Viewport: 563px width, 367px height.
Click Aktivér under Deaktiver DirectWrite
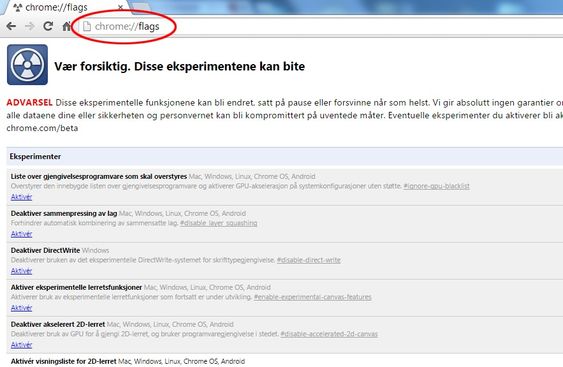click(21, 271)
